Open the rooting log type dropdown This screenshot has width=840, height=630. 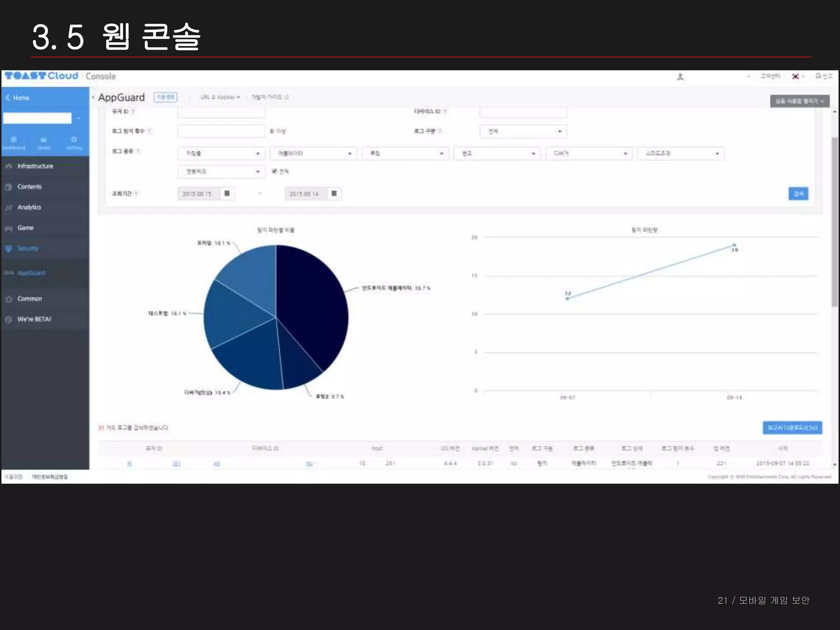[405, 153]
